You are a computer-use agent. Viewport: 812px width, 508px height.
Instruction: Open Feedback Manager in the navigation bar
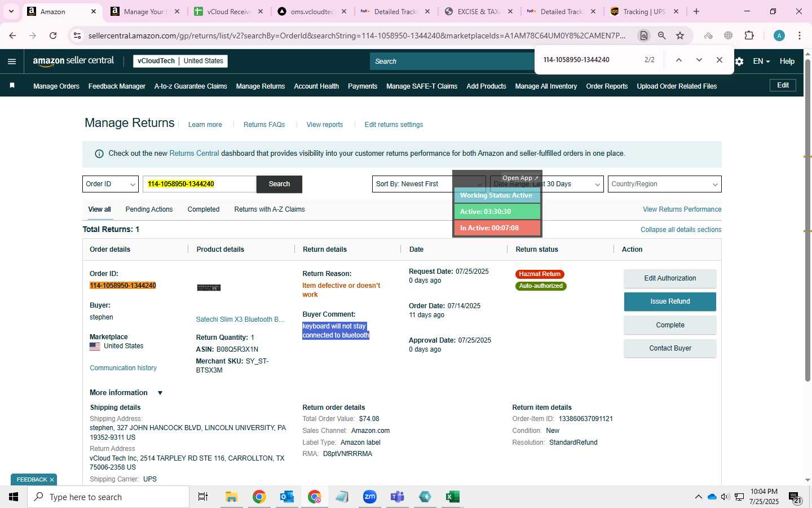(x=117, y=86)
